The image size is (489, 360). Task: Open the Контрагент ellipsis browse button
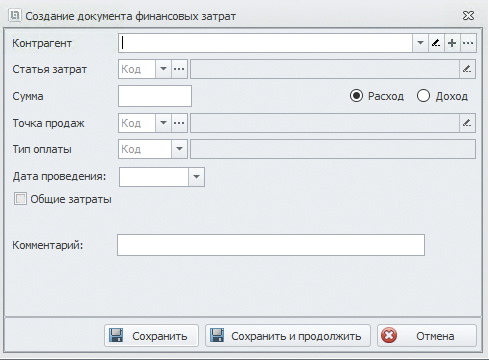coord(468,43)
